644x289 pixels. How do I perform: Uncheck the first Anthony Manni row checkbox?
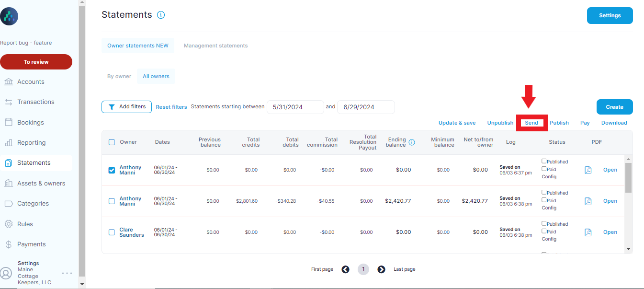pos(112,170)
